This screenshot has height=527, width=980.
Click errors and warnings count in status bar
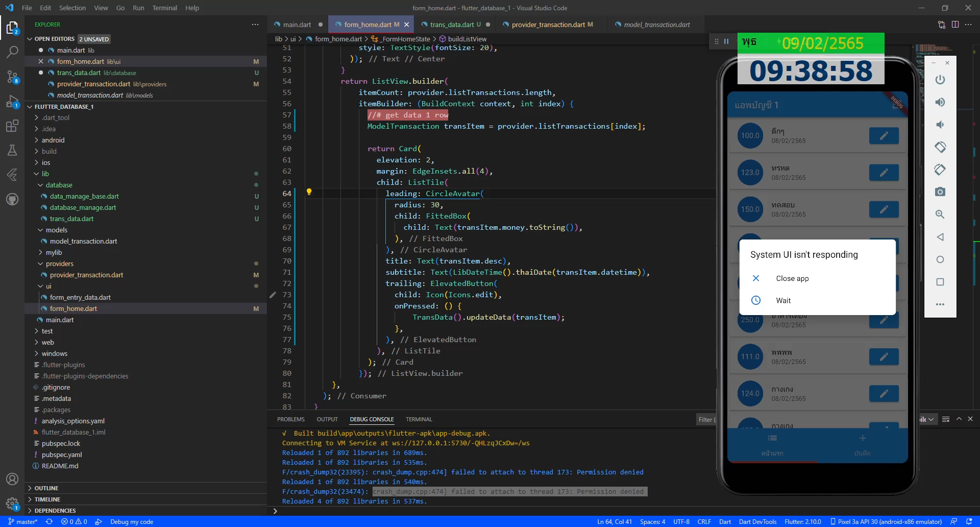[x=74, y=521]
